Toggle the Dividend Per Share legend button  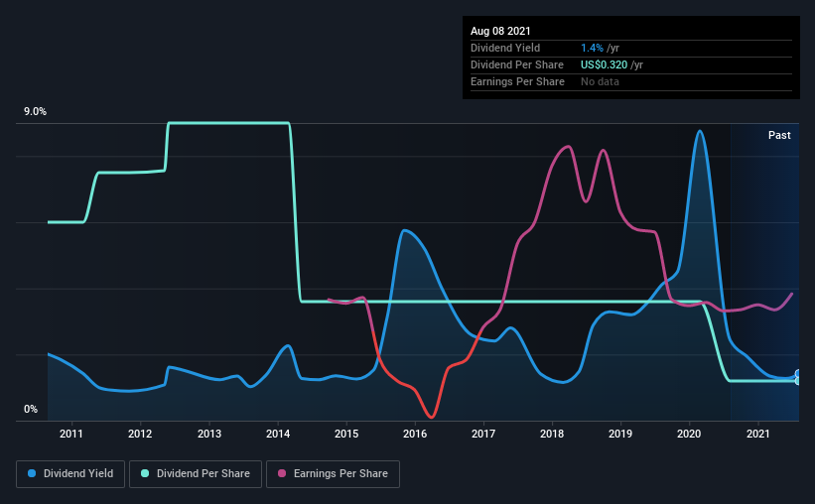tap(196, 474)
